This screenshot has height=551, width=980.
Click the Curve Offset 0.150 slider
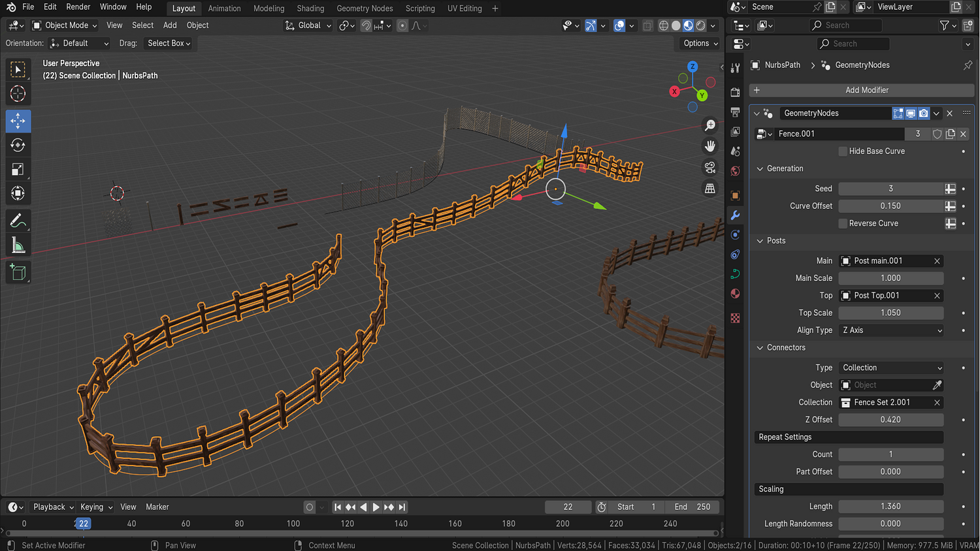pos(891,206)
